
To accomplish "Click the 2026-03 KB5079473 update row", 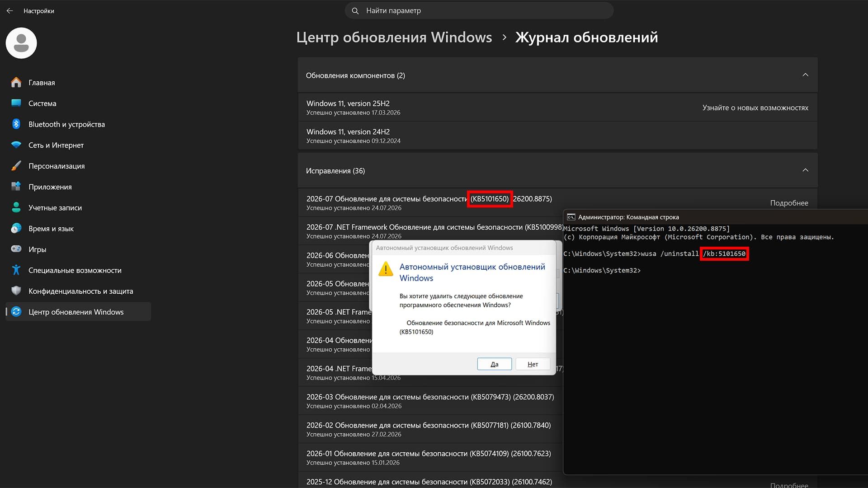I will pyautogui.click(x=430, y=401).
